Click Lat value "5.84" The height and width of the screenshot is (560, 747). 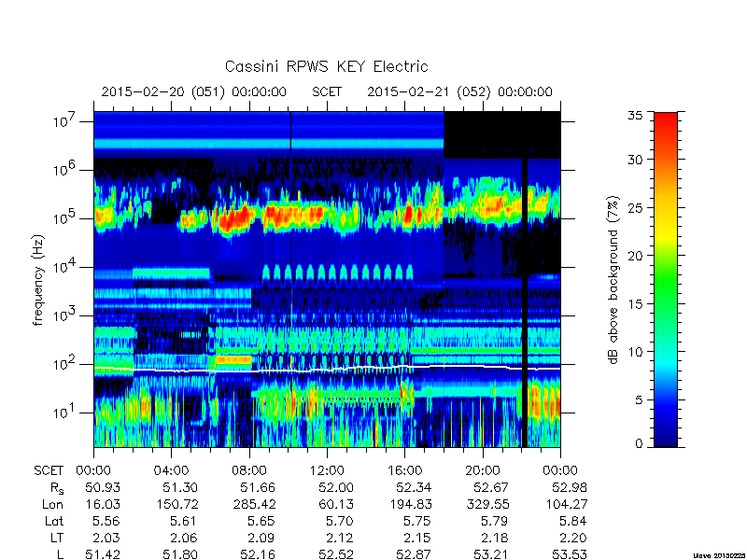[573, 521]
